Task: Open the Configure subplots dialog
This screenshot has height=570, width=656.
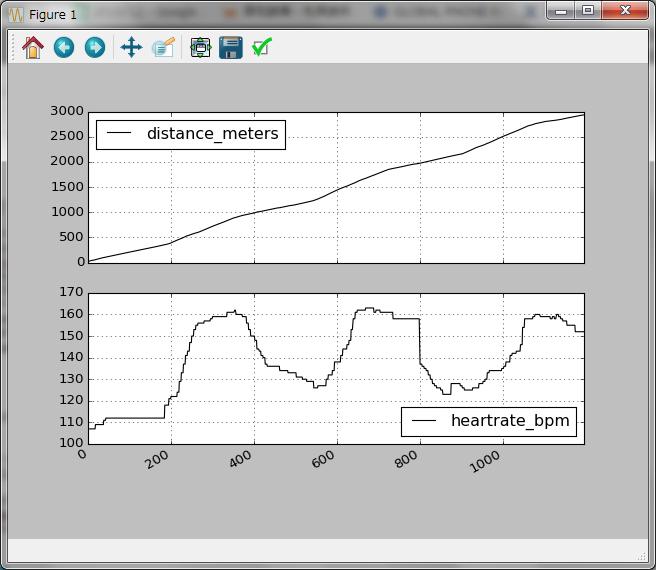Action: (200, 47)
